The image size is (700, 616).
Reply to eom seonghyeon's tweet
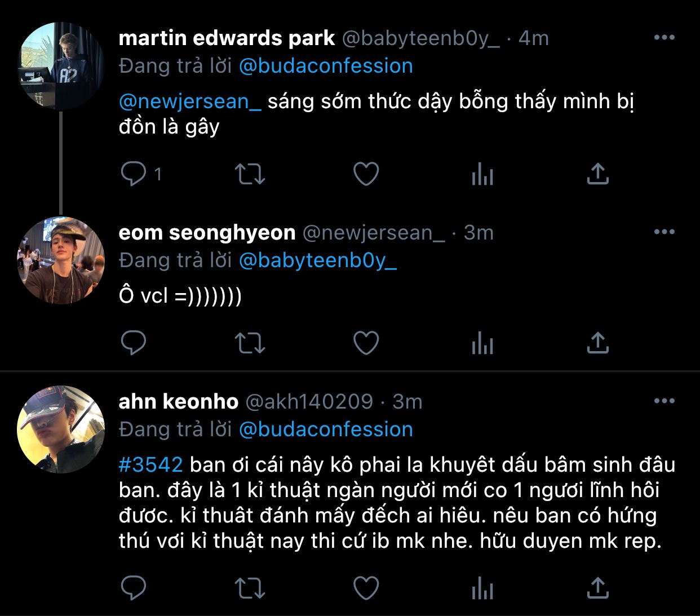click(134, 342)
